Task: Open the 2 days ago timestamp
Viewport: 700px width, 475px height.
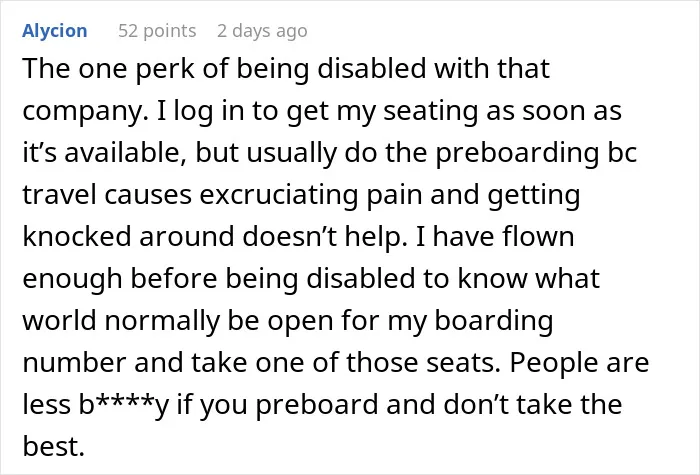Action: coord(262,31)
